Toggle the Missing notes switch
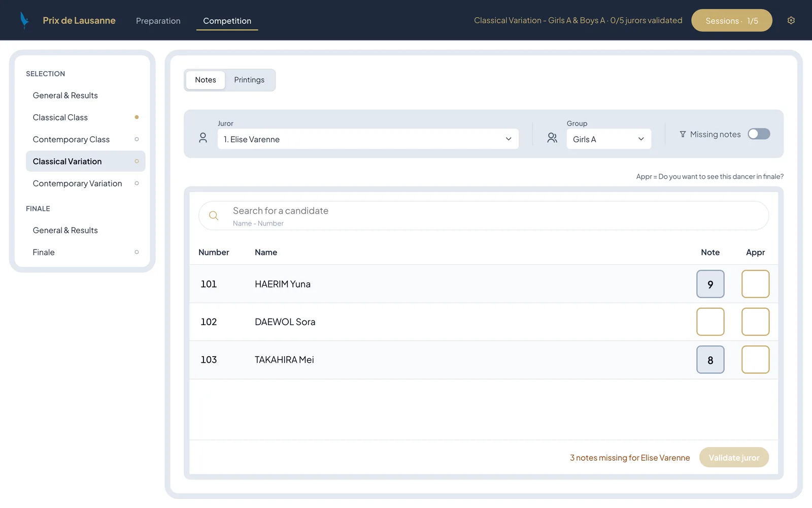The image size is (812, 508). pos(759,134)
